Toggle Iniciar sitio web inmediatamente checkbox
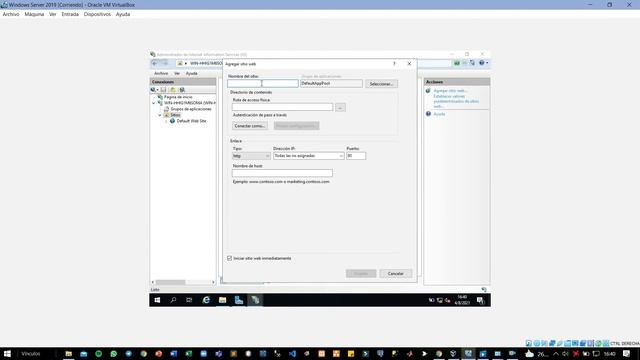 coord(230,258)
